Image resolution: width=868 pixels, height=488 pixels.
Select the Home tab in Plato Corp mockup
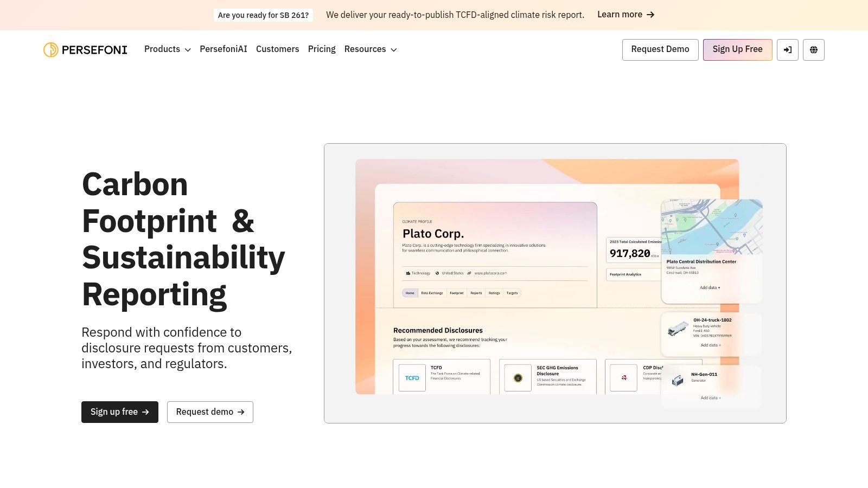coord(410,293)
